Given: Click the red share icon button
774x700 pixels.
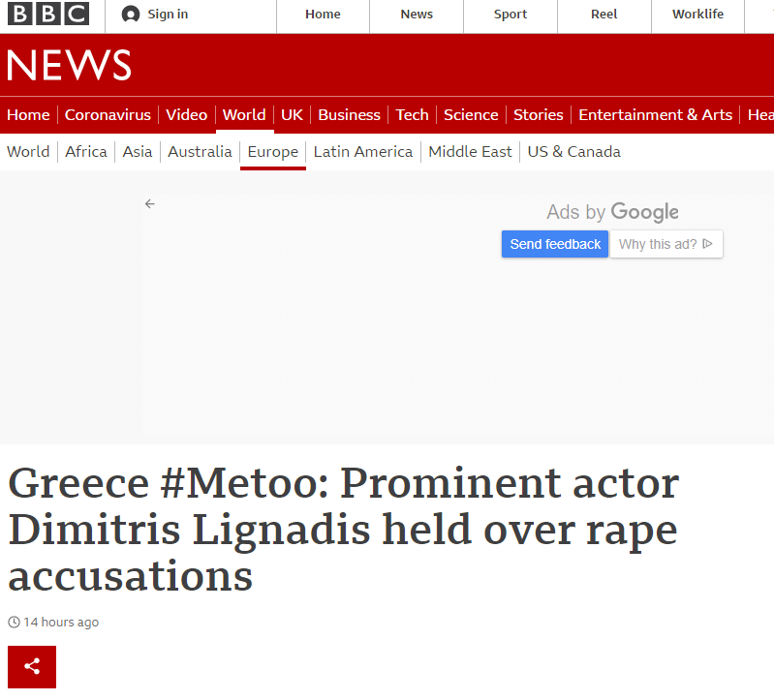Looking at the screenshot, I should coord(32,666).
